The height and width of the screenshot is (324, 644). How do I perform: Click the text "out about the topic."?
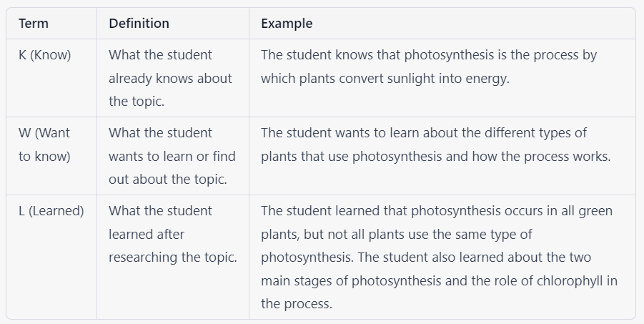click(x=168, y=180)
